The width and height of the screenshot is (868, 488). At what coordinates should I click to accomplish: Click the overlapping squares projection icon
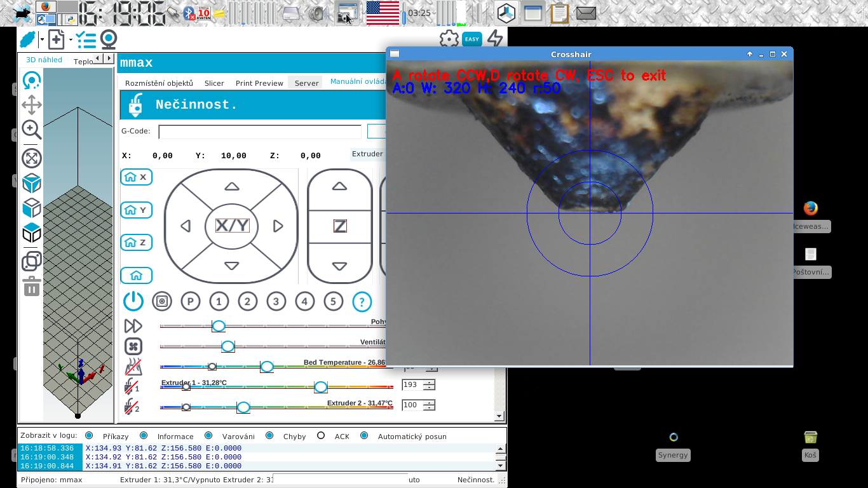(32, 261)
